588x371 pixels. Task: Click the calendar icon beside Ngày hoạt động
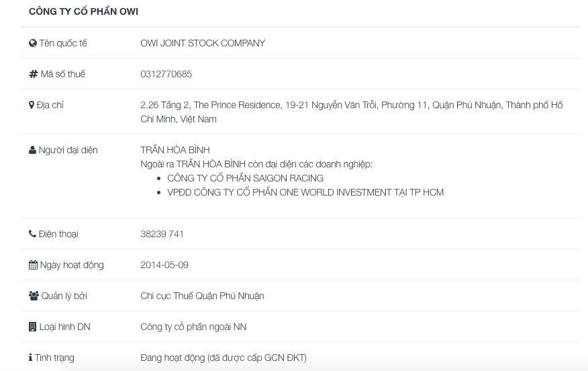tap(33, 265)
